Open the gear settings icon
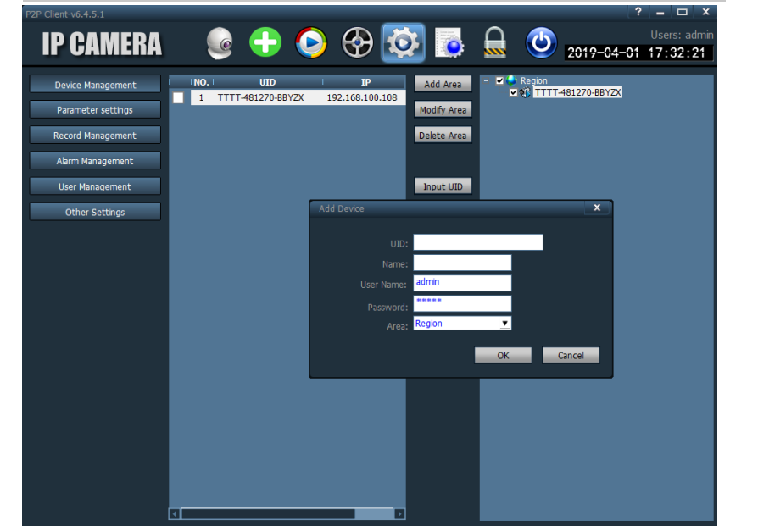 pyautogui.click(x=403, y=42)
